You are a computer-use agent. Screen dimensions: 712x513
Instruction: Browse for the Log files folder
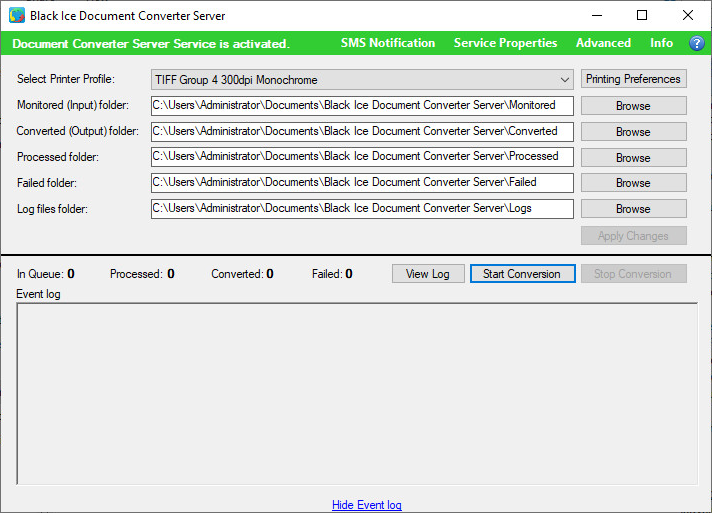tap(633, 209)
